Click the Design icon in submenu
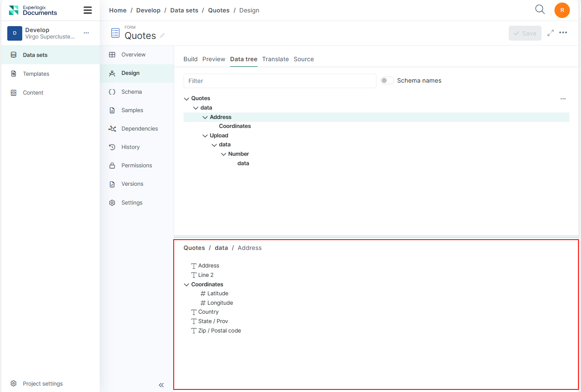Viewport: 581px width, 392px height. coord(112,73)
